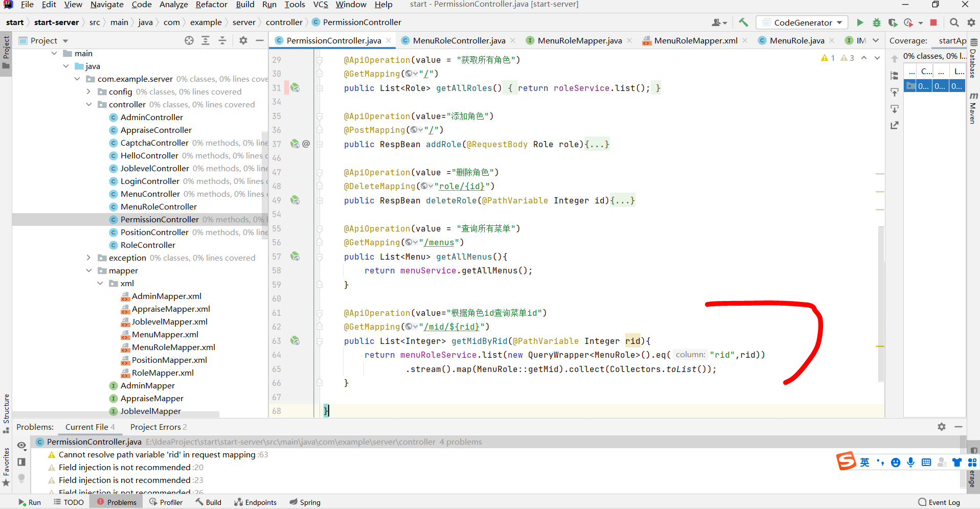Run the CodeGenerator configuration

pyautogui.click(x=860, y=22)
